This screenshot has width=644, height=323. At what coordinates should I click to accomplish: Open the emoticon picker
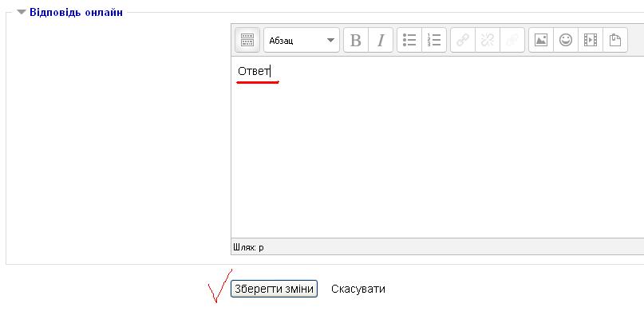click(x=566, y=40)
